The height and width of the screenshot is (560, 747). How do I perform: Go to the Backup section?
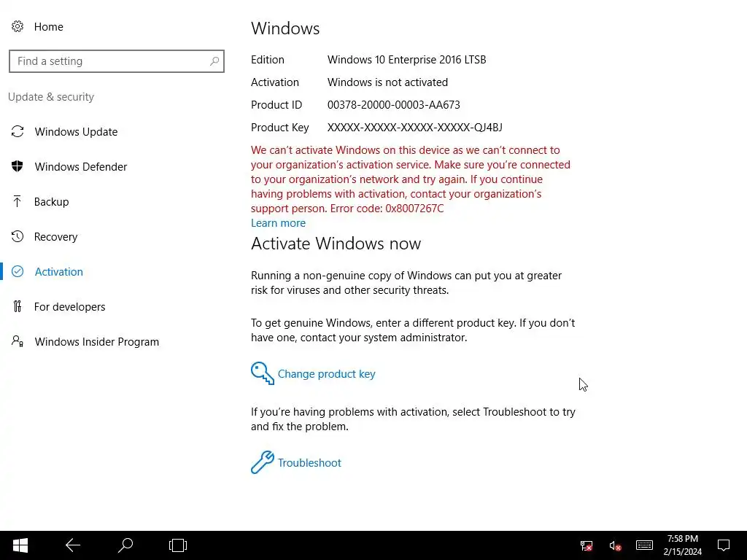(x=52, y=201)
